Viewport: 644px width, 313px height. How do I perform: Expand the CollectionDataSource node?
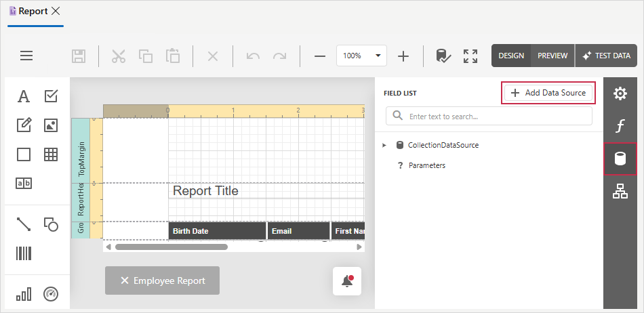click(x=384, y=145)
